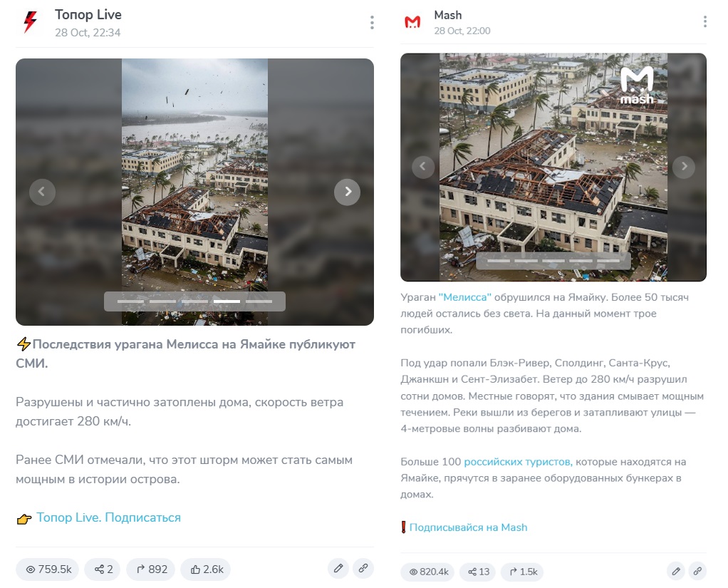Select last slide indicator in Топор Live carousel

259,301
